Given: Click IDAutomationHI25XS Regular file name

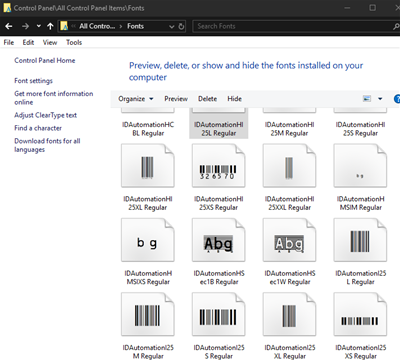Looking at the screenshot, I should pyautogui.click(x=219, y=203).
